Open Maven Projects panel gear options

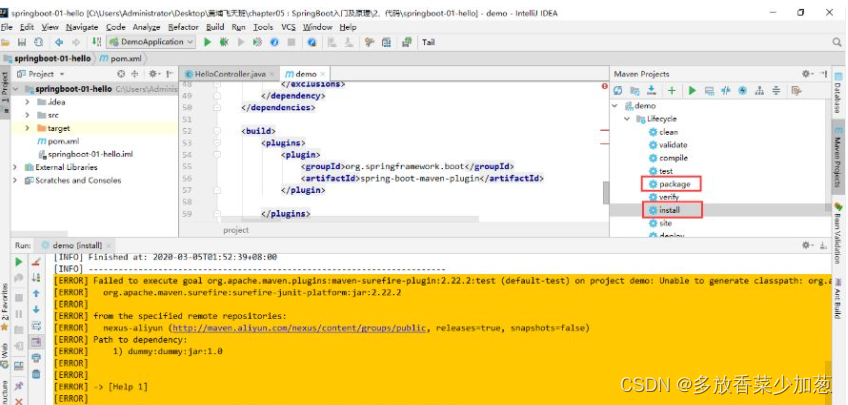807,74
